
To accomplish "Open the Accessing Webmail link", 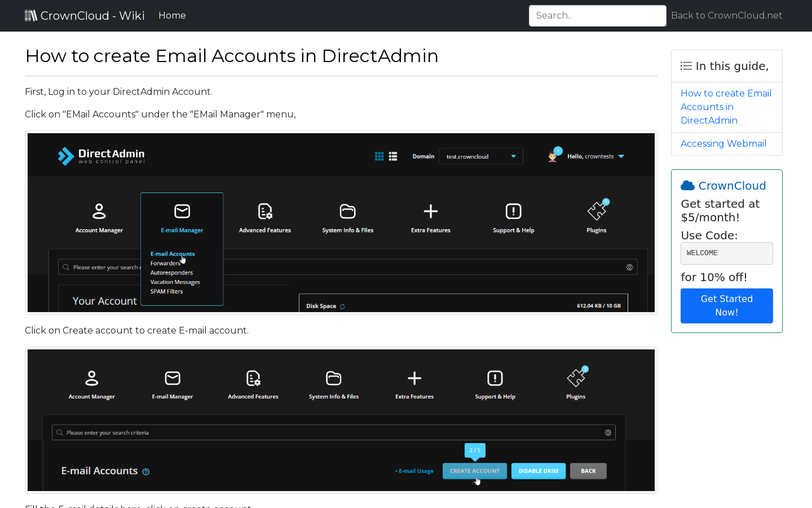I will point(723,143).
